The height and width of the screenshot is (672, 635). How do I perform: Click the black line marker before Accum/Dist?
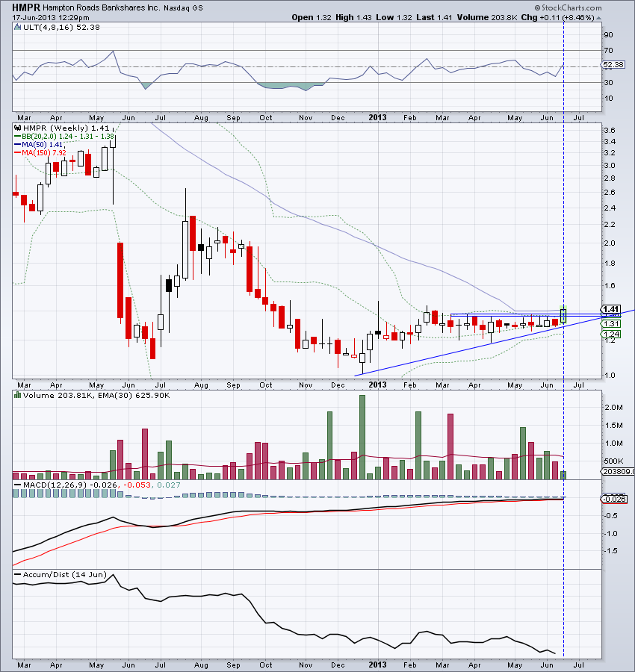18,575
